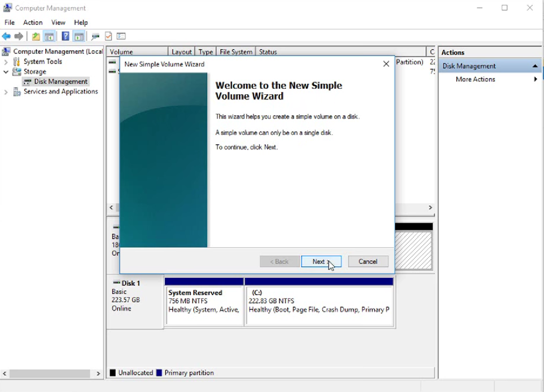This screenshot has width=544, height=392.
Task: Collapse the Storage tree node
Action: pyautogui.click(x=5, y=72)
